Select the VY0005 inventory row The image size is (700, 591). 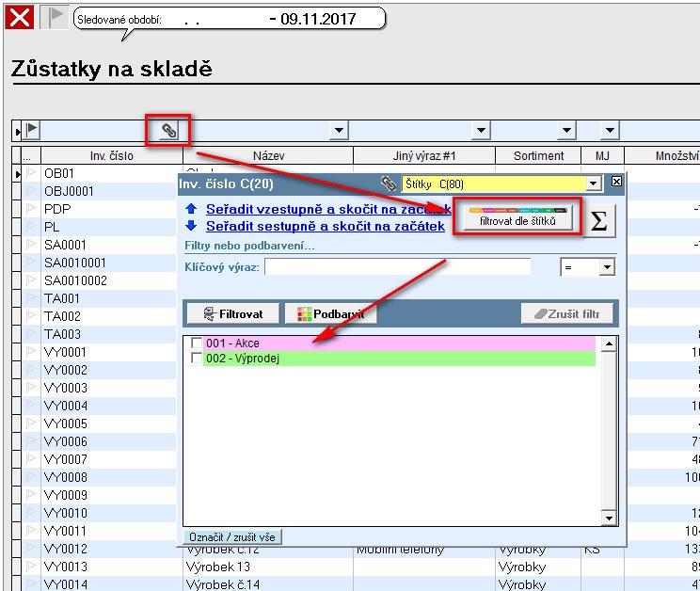pos(108,423)
